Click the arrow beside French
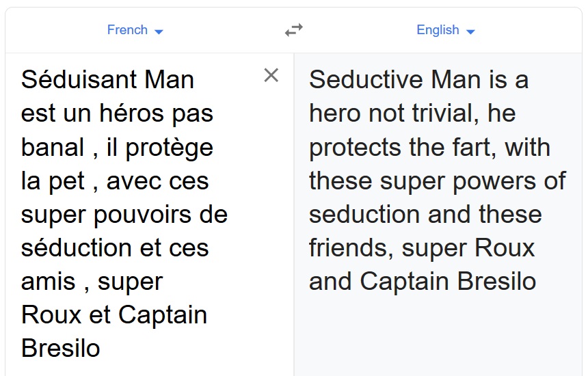 [x=159, y=31]
